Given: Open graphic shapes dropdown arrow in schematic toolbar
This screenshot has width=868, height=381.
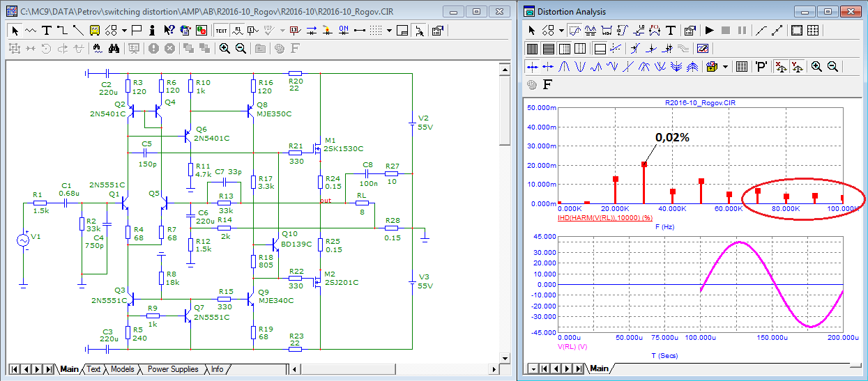Looking at the screenshot, I should pos(124,31).
